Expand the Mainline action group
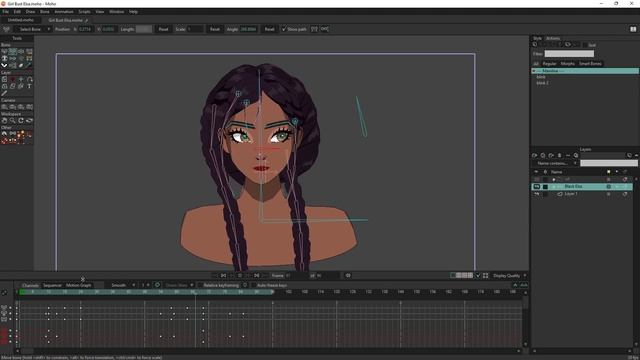 pos(533,71)
